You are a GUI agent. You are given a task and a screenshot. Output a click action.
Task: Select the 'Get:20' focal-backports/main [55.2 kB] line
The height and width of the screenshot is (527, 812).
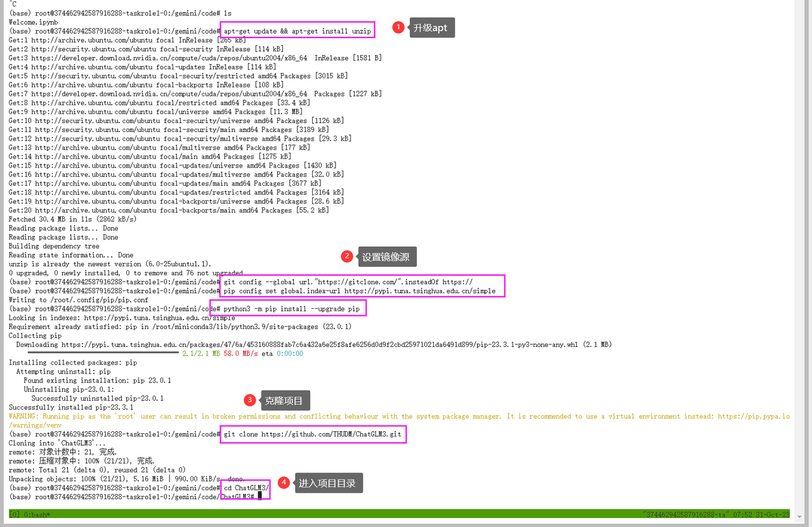(x=169, y=210)
